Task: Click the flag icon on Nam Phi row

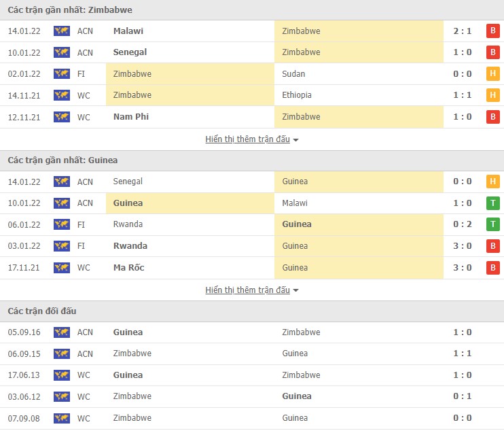Action: coord(62,117)
